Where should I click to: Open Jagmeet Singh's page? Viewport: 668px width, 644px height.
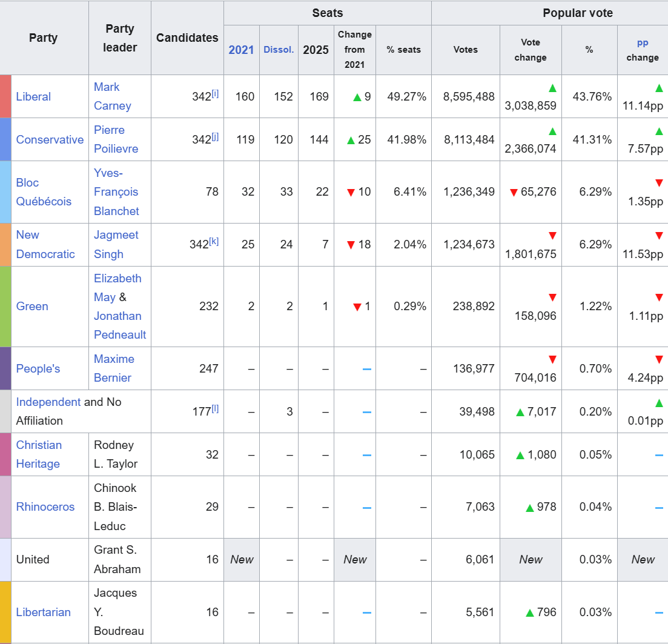[116, 245]
